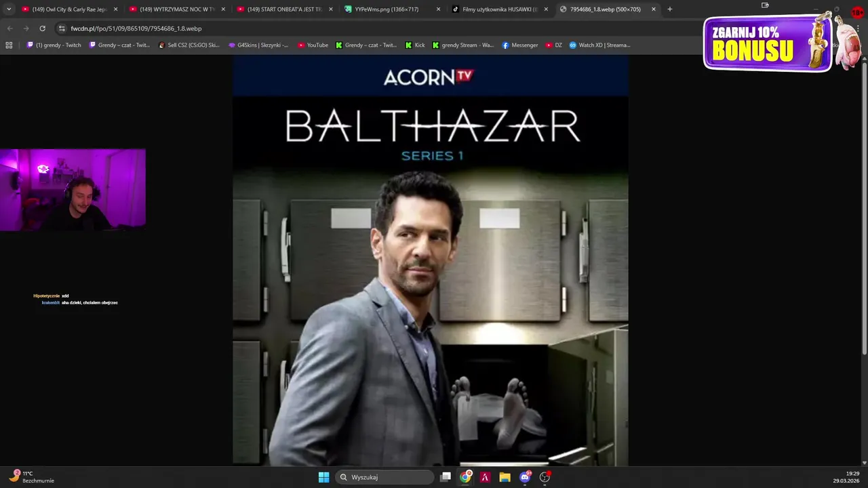
Task: Click the red 18+ badge icon
Action: click(858, 12)
